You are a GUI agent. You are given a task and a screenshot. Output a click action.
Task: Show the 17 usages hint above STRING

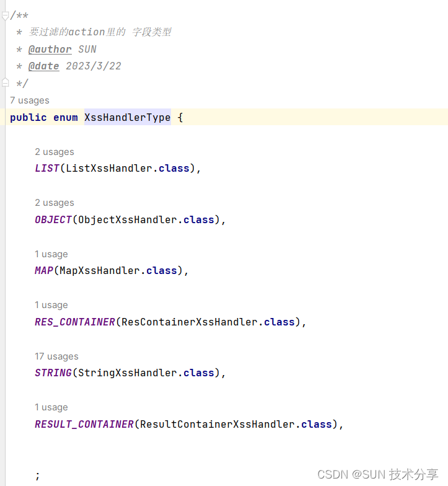coord(56,356)
